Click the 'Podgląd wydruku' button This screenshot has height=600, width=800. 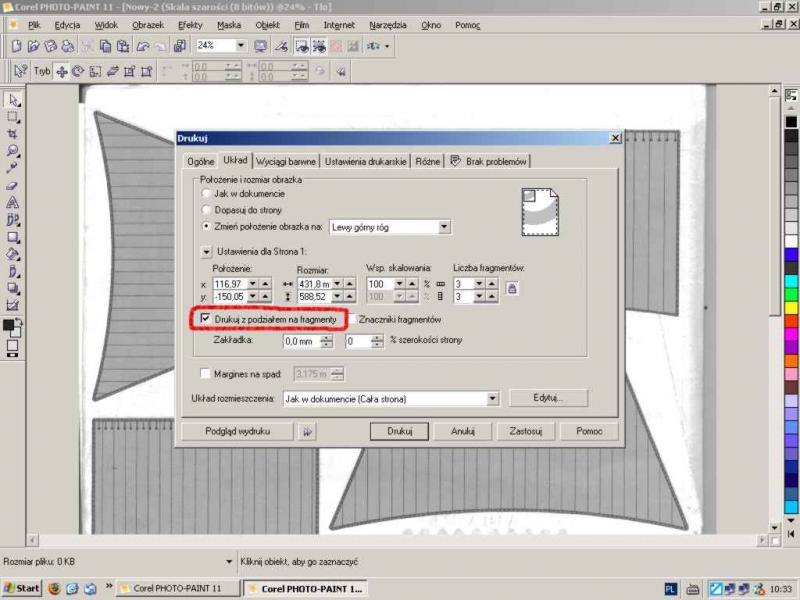[x=237, y=431]
